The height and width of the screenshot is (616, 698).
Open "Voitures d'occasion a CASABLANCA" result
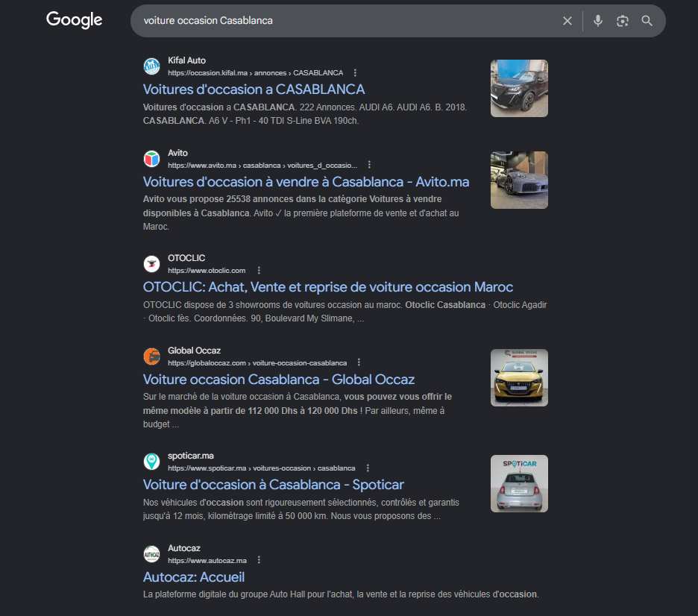(254, 89)
